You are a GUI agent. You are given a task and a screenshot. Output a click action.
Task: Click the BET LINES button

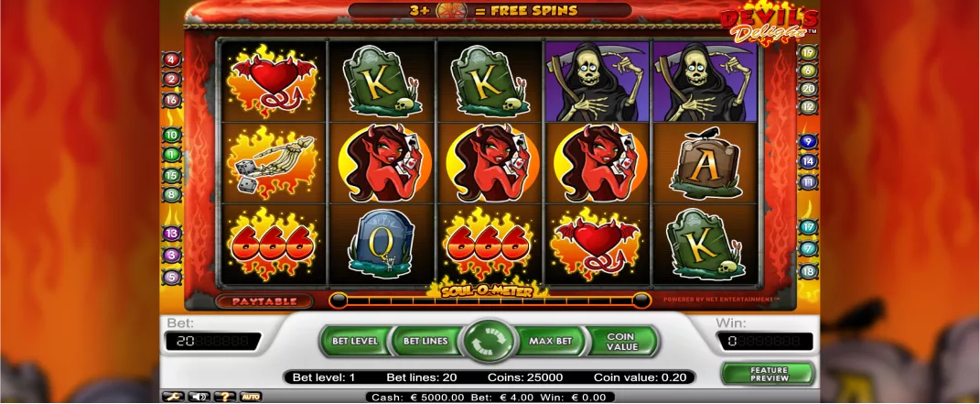click(425, 341)
